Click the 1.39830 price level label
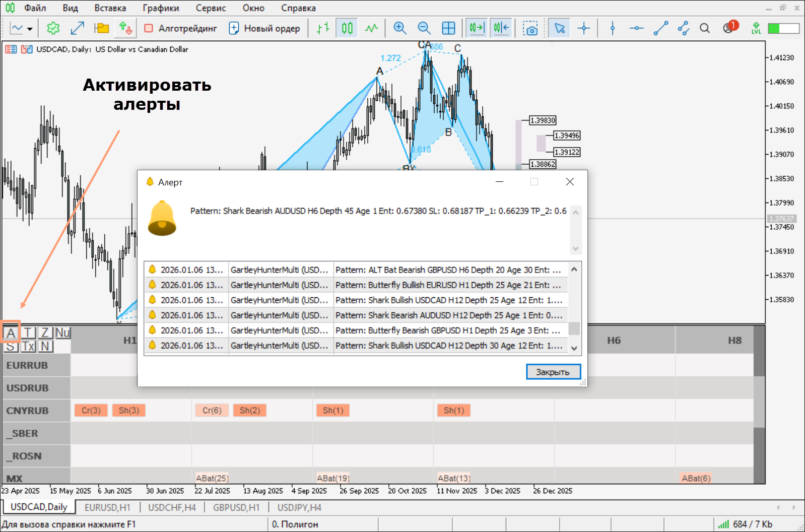805x532 pixels. (543, 120)
